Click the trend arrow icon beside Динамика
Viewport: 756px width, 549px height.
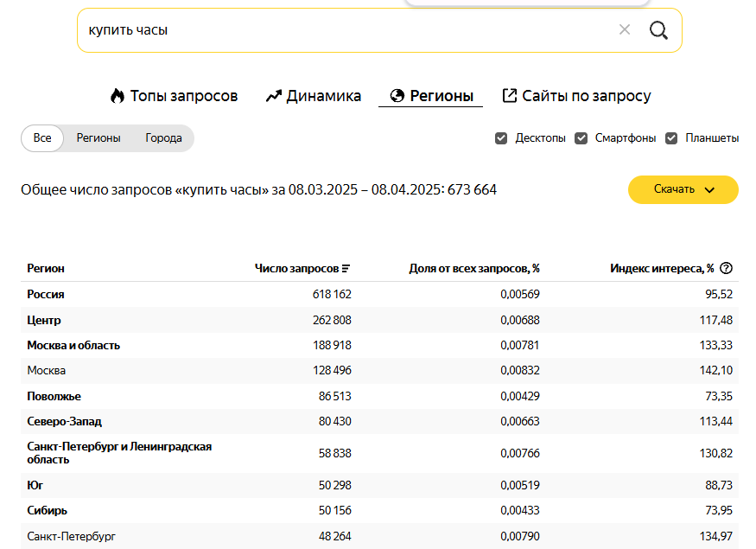(273, 96)
